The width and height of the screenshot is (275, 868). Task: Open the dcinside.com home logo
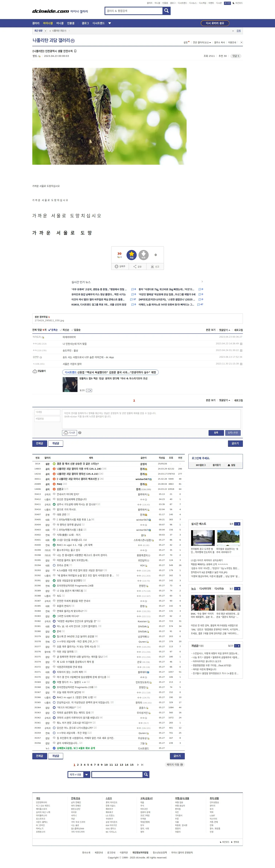(50, 11)
